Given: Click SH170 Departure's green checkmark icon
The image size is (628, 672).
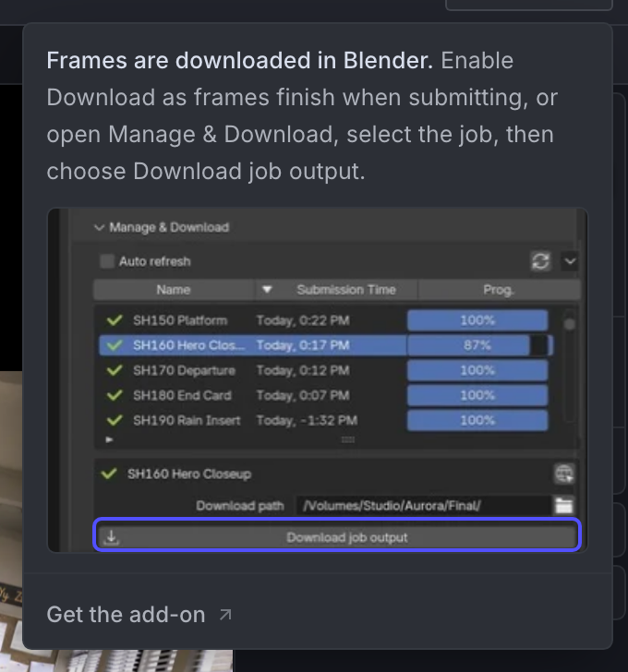Looking at the screenshot, I should coord(115,370).
